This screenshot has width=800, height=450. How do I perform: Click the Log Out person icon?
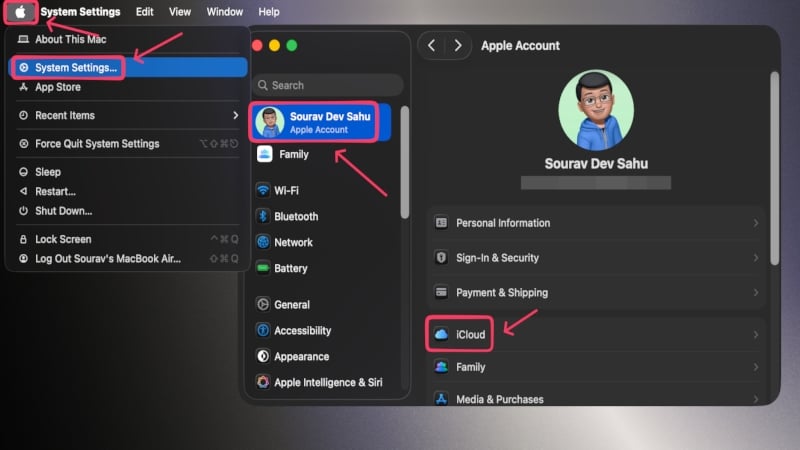(x=23, y=259)
